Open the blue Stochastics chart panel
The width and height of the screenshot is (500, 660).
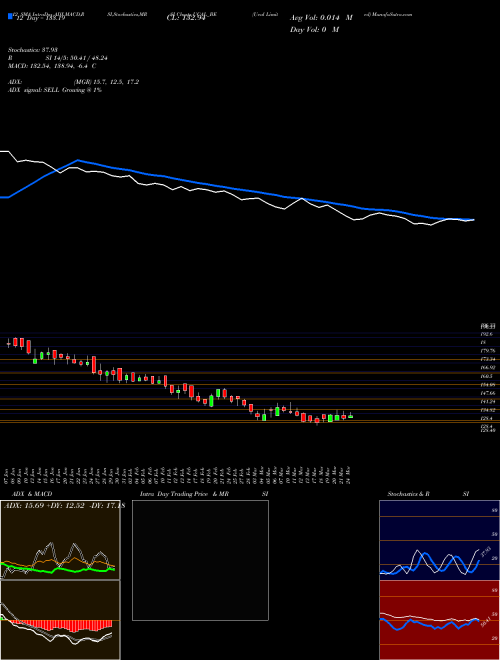(x=439, y=540)
